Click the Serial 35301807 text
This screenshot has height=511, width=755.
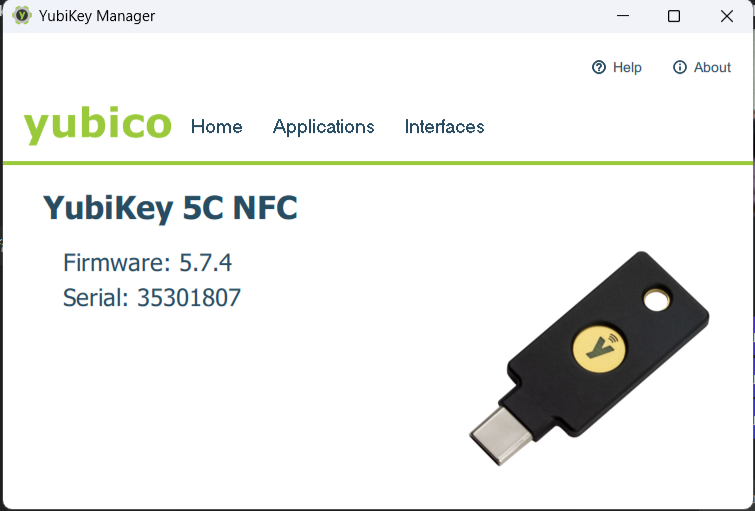(x=152, y=297)
